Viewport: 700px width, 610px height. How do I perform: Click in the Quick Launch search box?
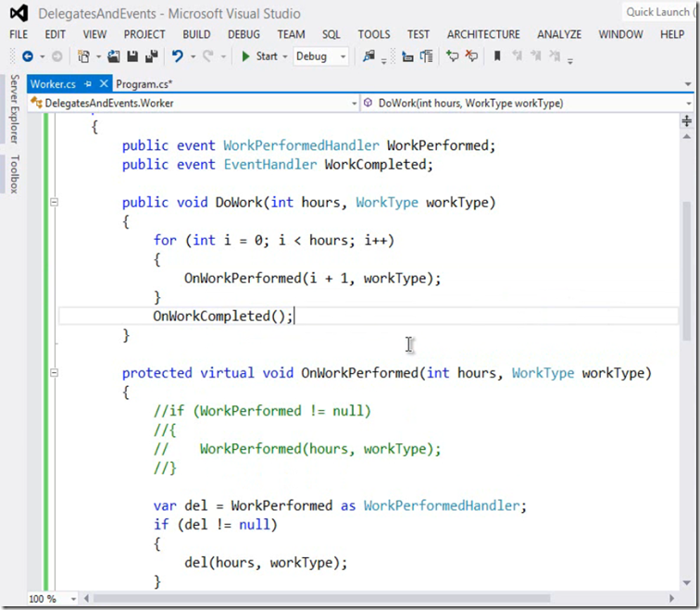tap(659, 12)
